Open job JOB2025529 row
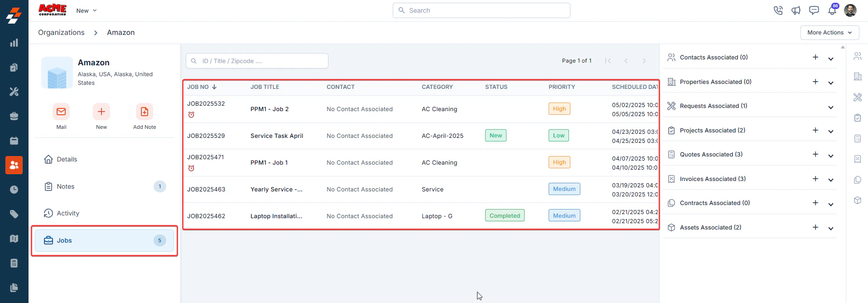This screenshot has height=303, width=868. [x=421, y=136]
